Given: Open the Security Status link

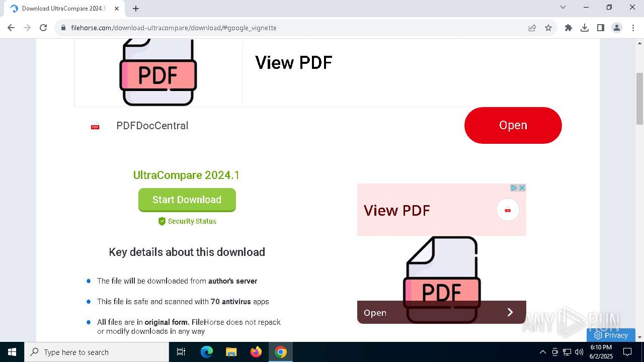Looking at the screenshot, I should click(x=187, y=221).
